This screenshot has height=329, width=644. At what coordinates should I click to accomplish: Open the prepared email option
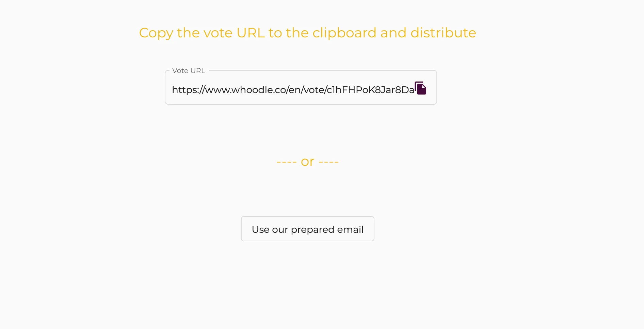click(x=307, y=229)
